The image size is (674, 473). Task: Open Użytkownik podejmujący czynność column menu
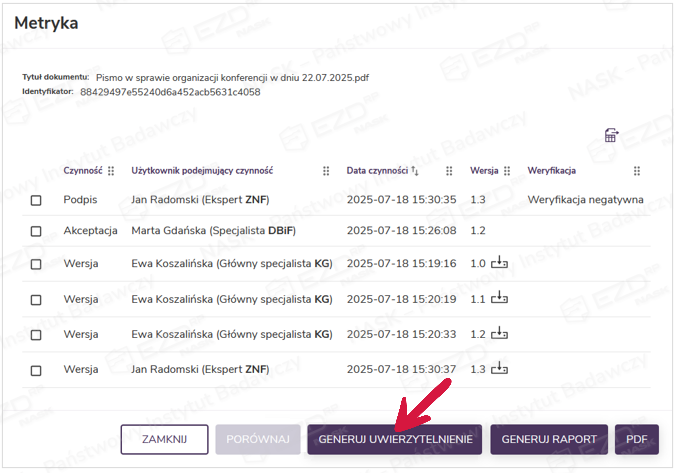pos(326,171)
